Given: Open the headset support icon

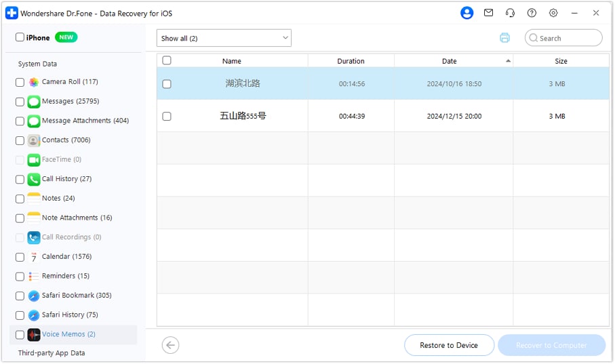Looking at the screenshot, I should [x=510, y=13].
